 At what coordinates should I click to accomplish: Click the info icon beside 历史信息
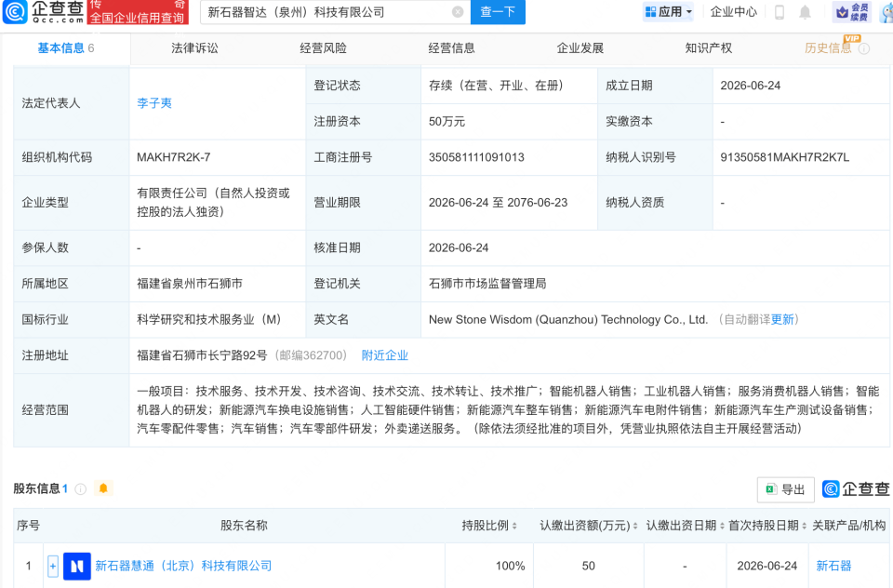(x=864, y=49)
